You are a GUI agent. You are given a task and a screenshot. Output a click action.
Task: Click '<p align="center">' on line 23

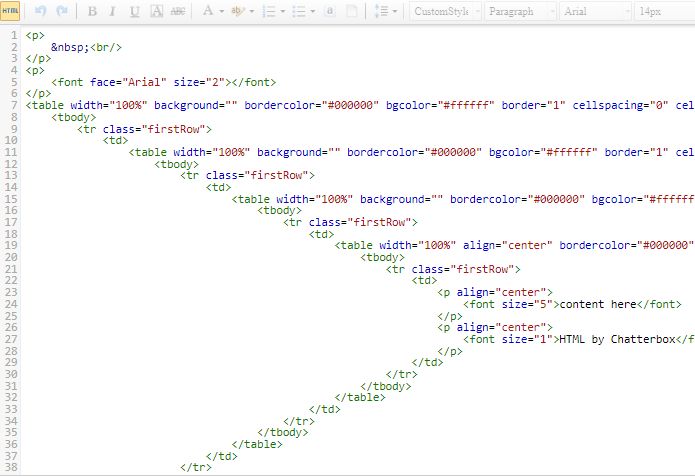pos(495,293)
